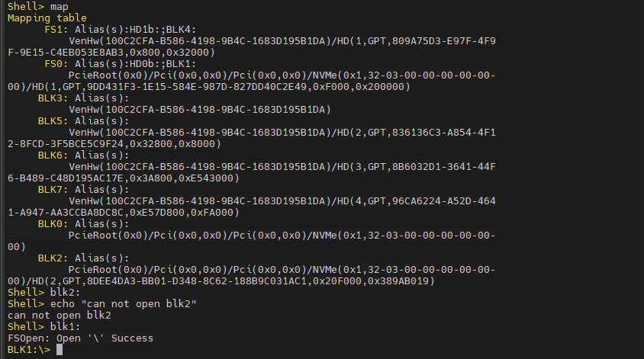The width and height of the screenshot is (644, 359).
Task: Click the BLK7: entry label
Action: pos(53,190)
